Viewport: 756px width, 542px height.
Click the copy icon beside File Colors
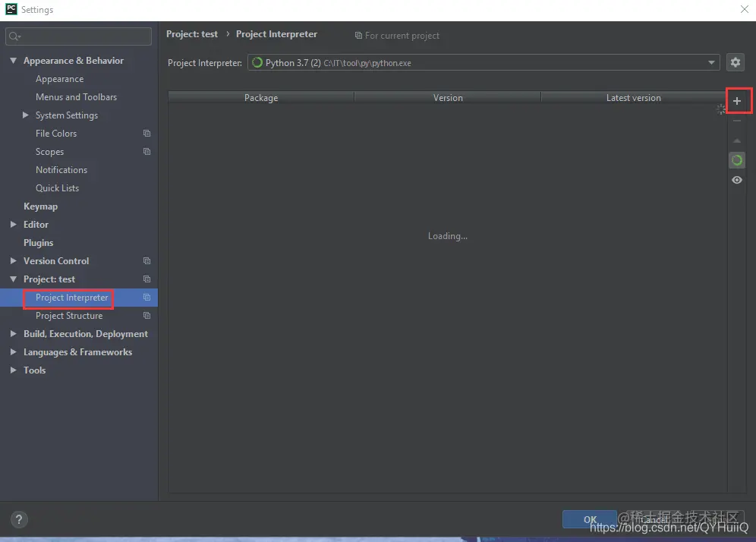point(147,133)
